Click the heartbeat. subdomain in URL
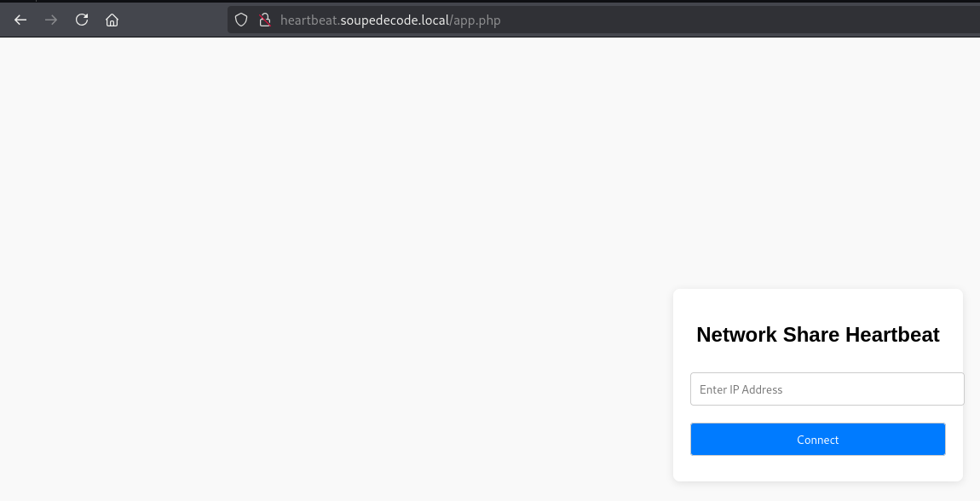Viewport: 980px width, 501px height. pos(310,20)
